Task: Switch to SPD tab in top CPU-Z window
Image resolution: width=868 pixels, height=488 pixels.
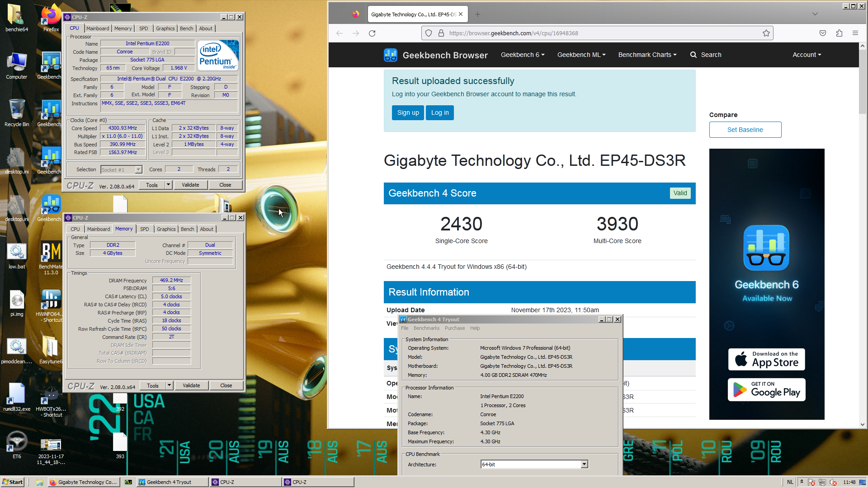Action: pyautogui.click(x=143, y=28)
